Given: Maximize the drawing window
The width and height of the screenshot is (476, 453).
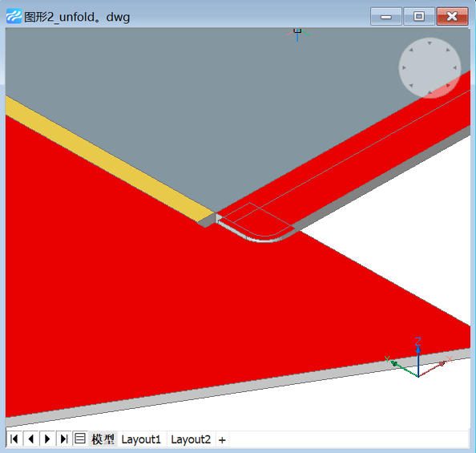Looking at the screenshot, I should [419, 16].
